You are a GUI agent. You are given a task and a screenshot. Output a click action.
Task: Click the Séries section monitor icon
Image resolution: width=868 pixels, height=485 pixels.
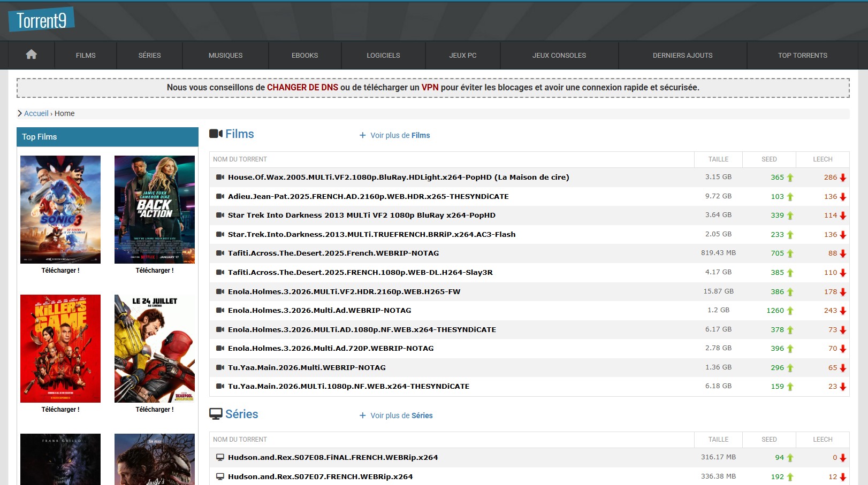[216, 414]
